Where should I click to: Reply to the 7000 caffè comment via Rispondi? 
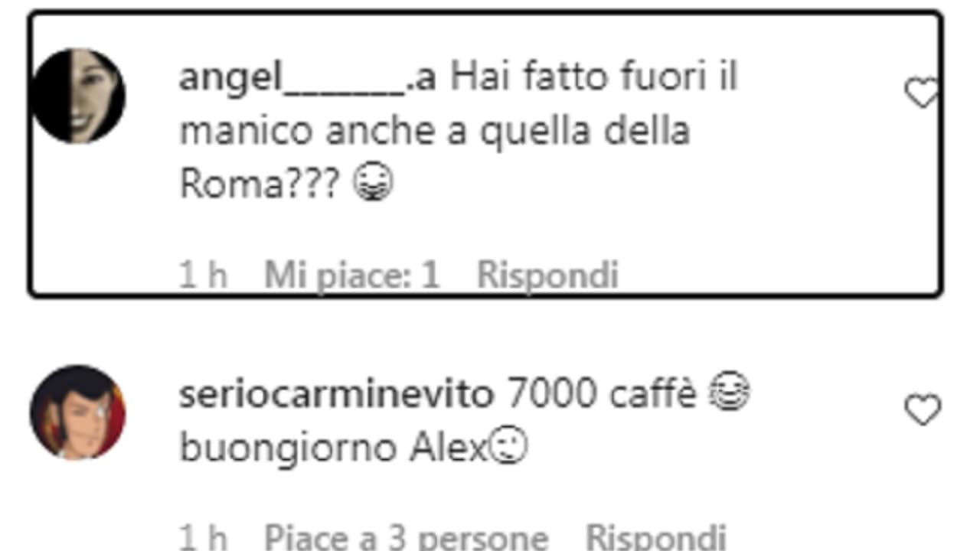point(655,537)
